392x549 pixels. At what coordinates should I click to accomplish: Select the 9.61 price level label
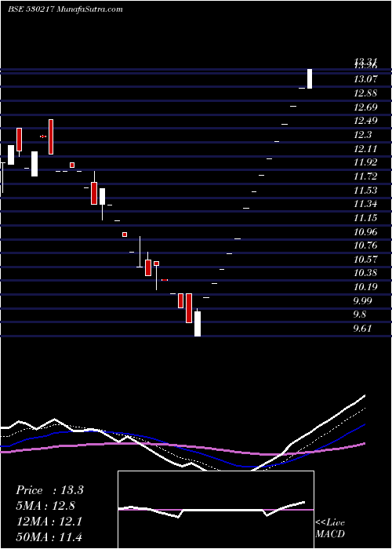[x=363, y=329]
